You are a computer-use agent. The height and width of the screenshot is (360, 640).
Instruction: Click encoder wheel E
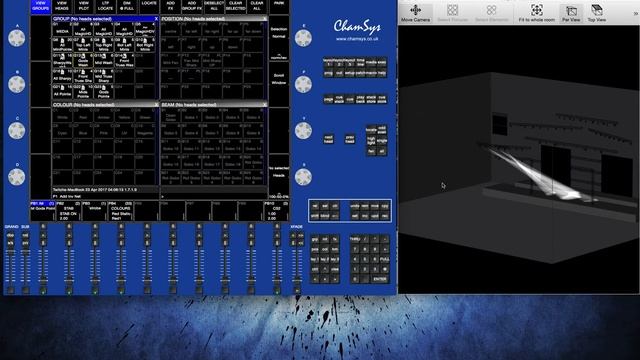click(x=303, y=38)
